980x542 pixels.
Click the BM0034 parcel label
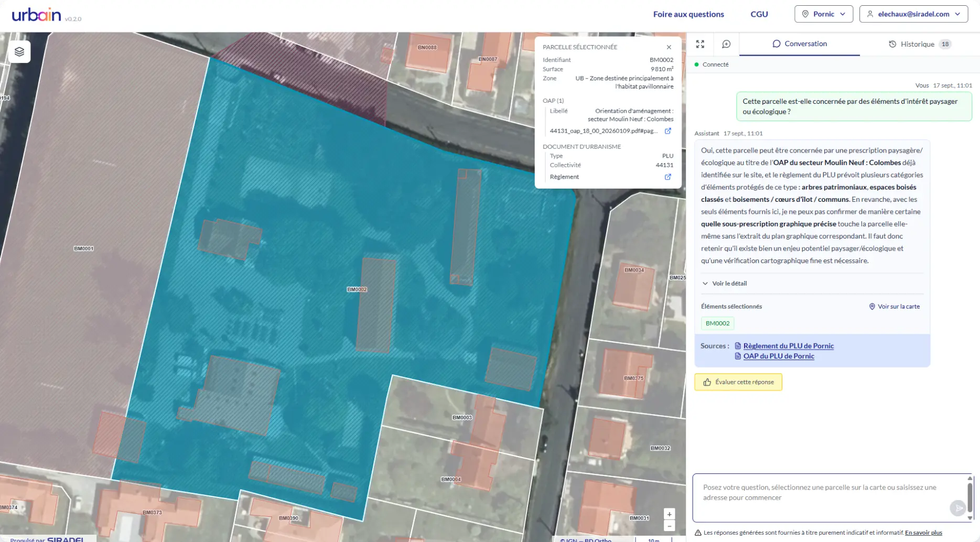[634, 270]
